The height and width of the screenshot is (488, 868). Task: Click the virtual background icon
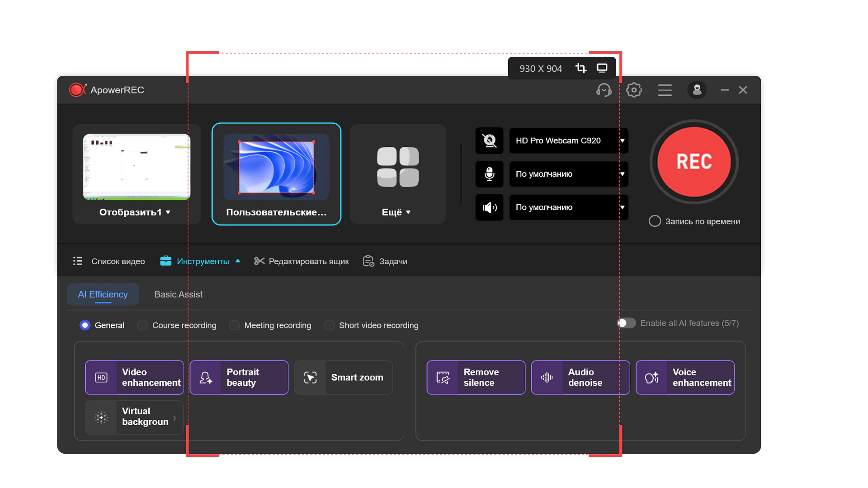pos(101,417)
